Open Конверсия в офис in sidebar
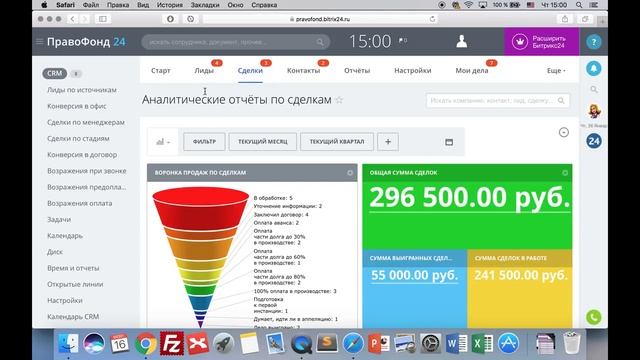This screenshot has height=360, width=640. 77,106
